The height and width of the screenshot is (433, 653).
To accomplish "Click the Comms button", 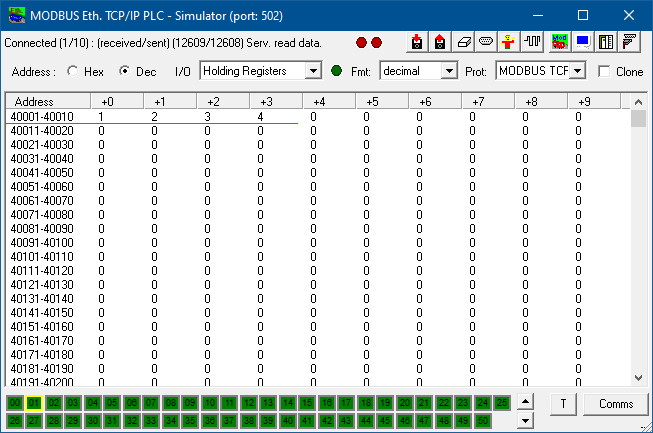I will click(616, 404).
